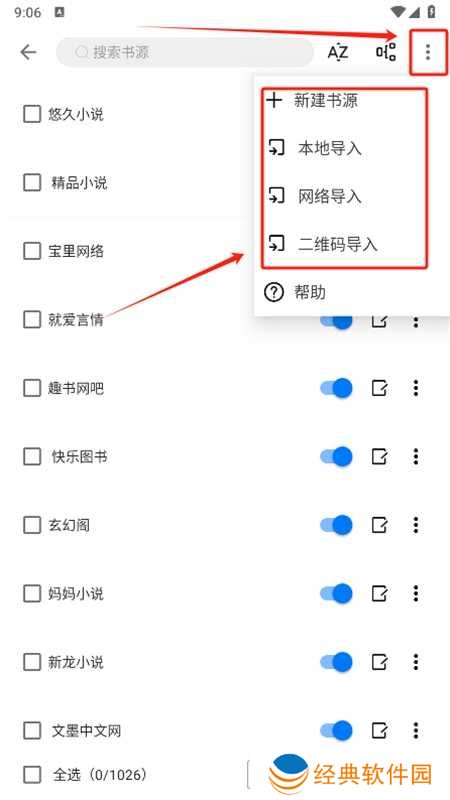Tick the 宝里网络 checkbox
This screenshot has width=450, height=800.
[32, 252]
